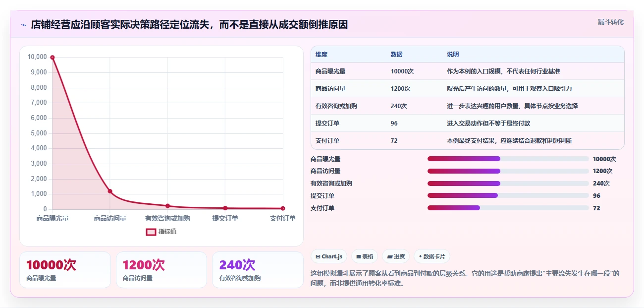Click the 提交订单 label on the chart x-axis
Viewport: 644px width, 308px height.
[225, 218]
